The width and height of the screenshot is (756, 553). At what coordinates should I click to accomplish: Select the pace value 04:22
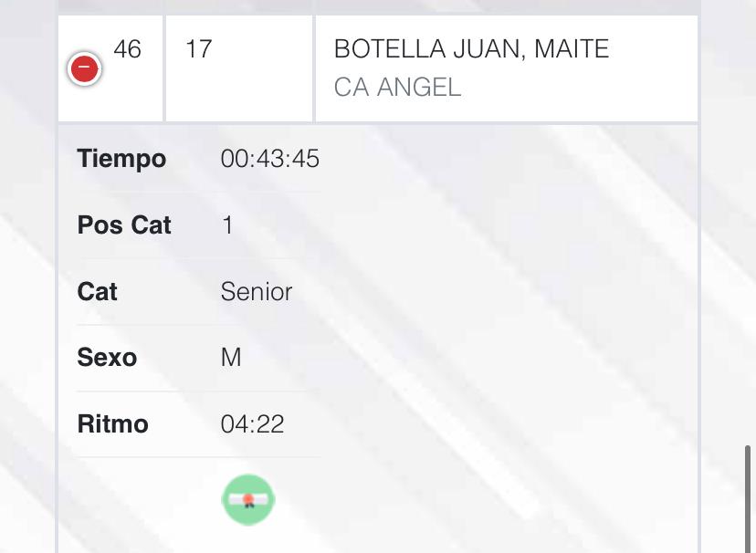pyautogui.click(x=252, y=424)
